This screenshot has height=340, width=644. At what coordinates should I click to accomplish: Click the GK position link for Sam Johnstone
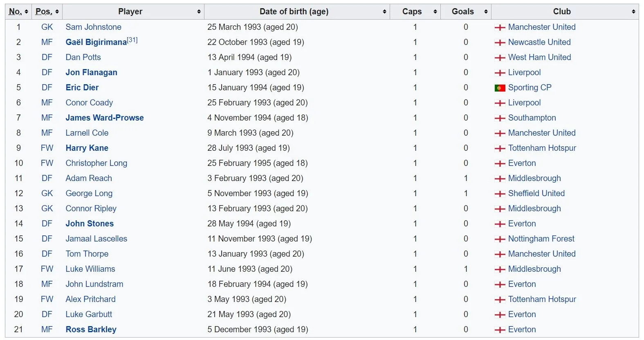47,27
